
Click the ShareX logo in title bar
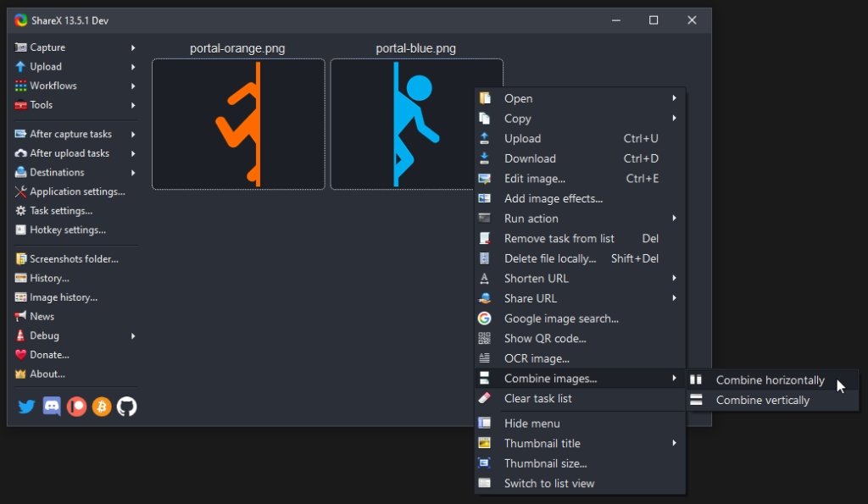click(x=21, y=20)
